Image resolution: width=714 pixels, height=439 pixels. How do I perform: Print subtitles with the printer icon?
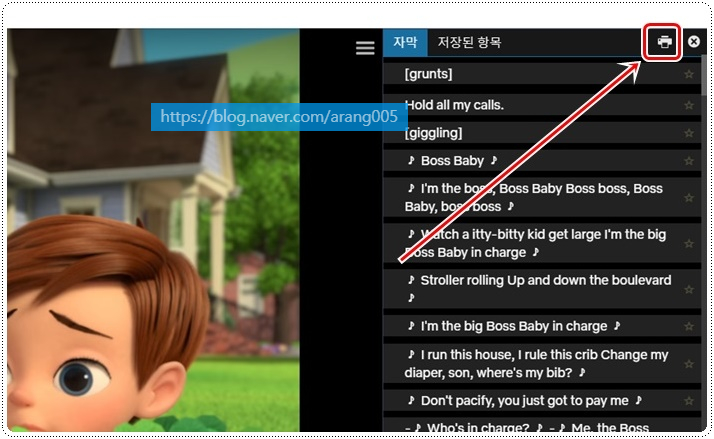[664, 42]
